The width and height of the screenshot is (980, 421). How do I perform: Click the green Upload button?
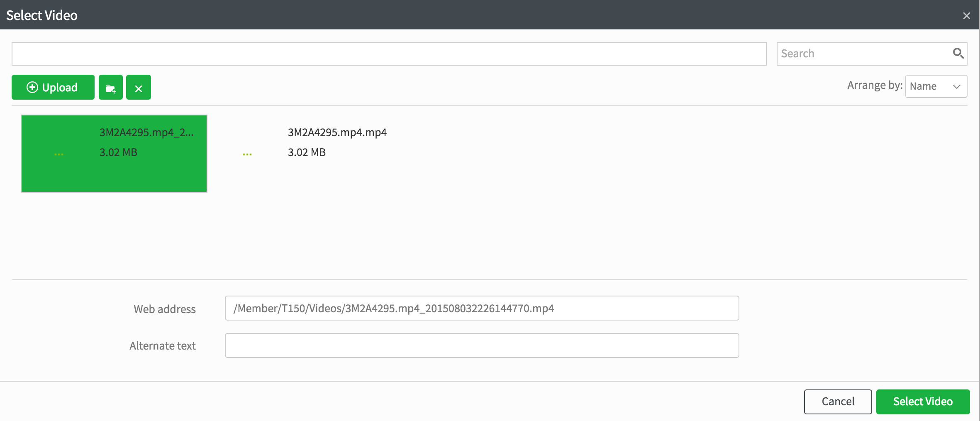click(x=53, y=87)
